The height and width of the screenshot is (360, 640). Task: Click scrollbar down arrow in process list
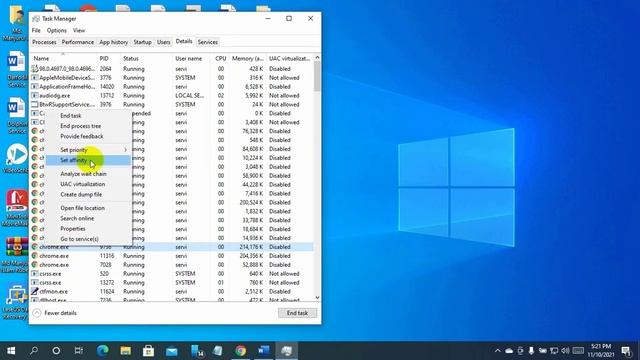click(x=317, y=298)
